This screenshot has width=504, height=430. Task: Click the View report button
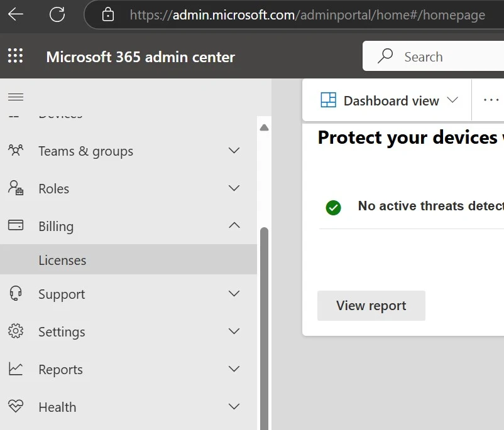tap(371, 306)
